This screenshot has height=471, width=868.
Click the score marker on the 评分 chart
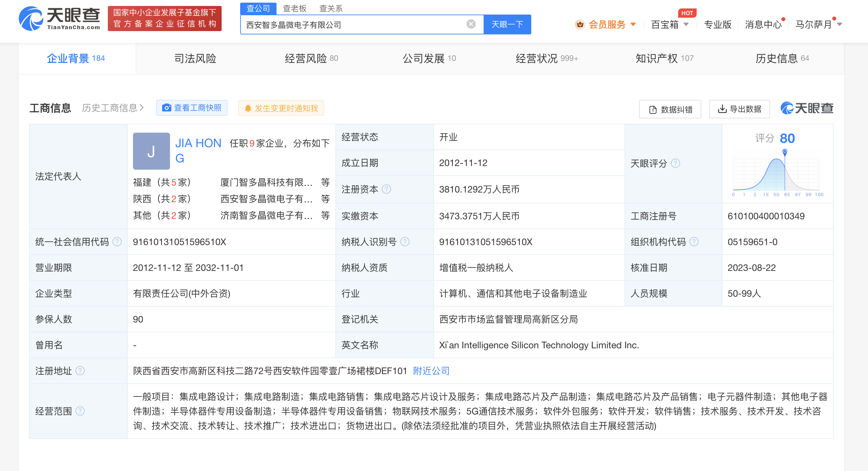(785, 151)
